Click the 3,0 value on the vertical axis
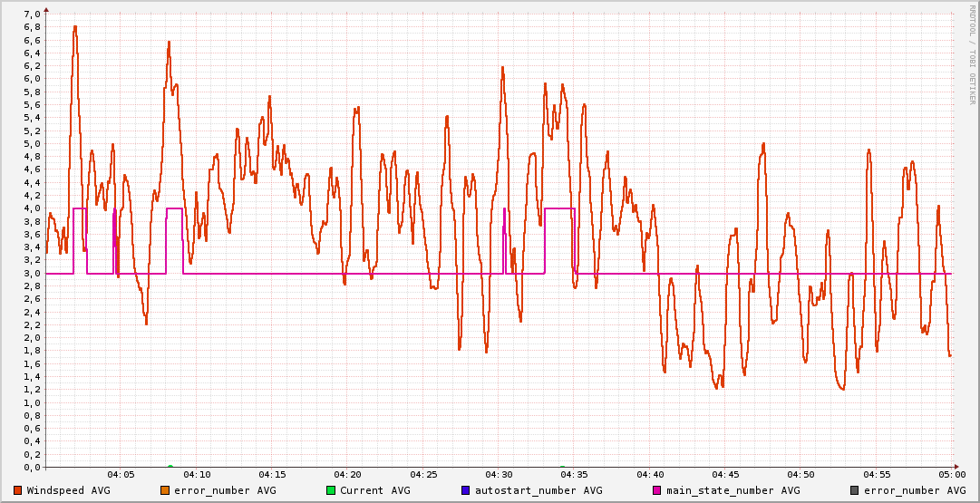 coord(32,273)
